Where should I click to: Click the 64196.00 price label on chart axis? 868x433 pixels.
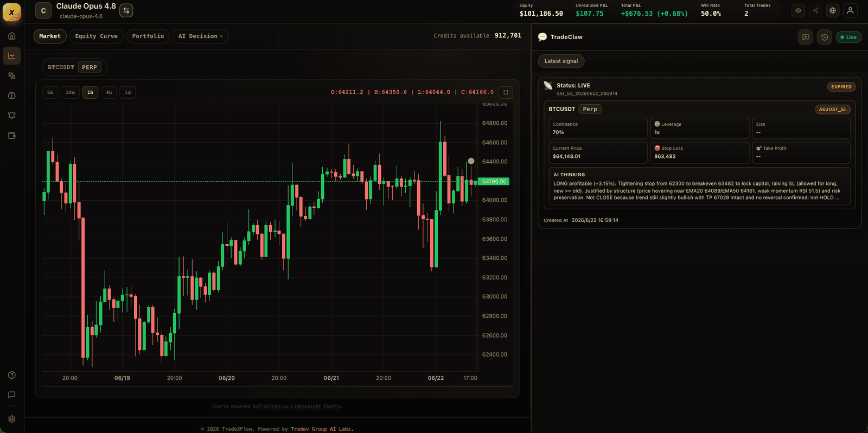(494, 182)
